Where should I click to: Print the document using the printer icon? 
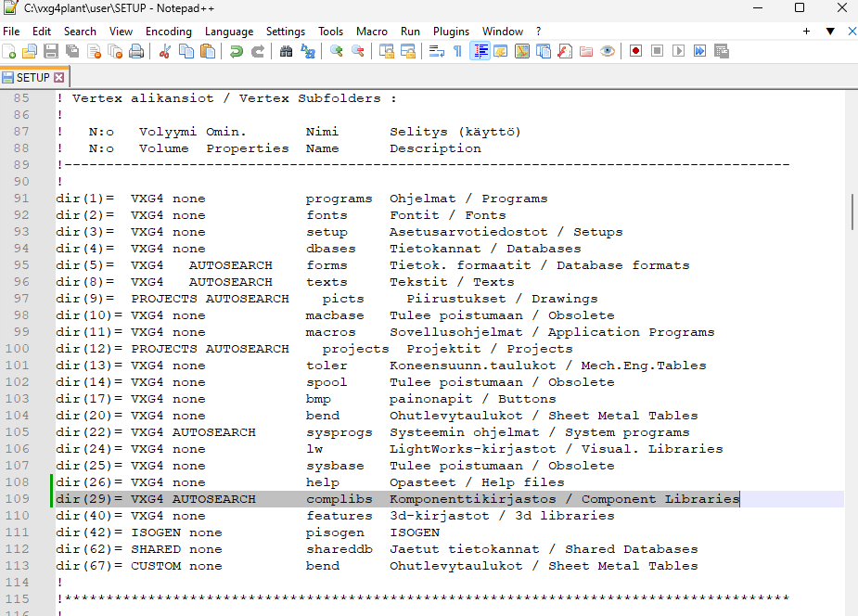pyautogui.click(x=136, y=51)
